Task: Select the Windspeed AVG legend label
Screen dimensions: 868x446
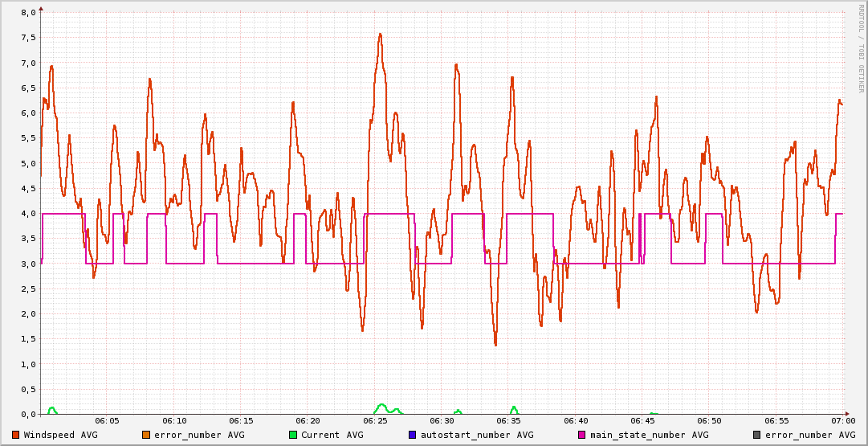Action: coord(61,435)
